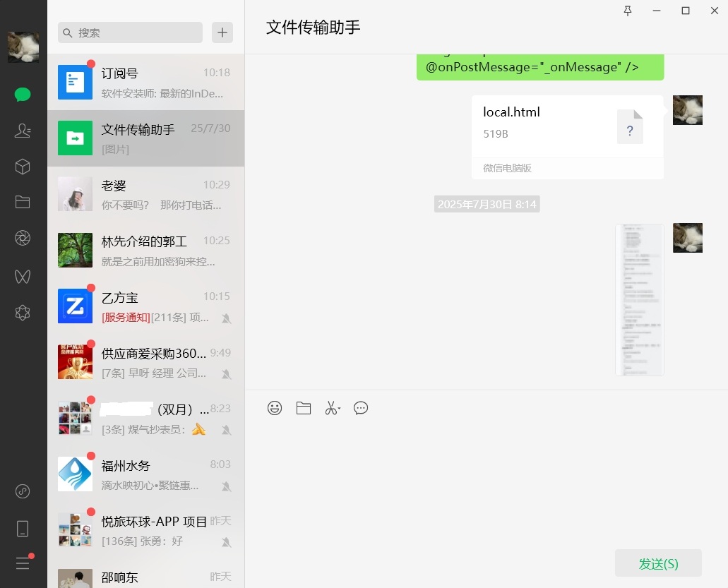Click the muted bell icon on 乙方宝
Image resolution: width=728 pixels, height=588 pixels.
[x=226, y=318]
